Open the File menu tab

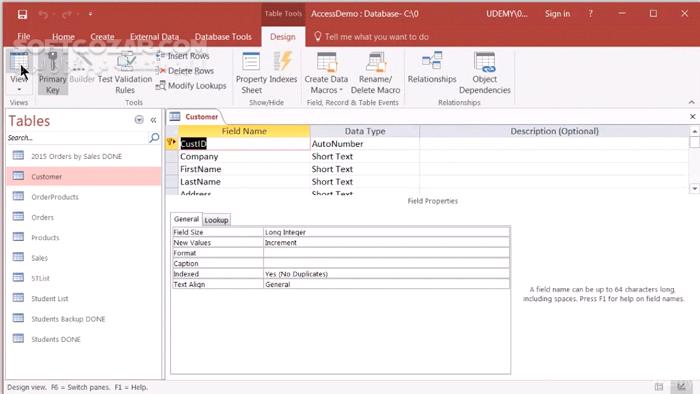click(24, 37)
